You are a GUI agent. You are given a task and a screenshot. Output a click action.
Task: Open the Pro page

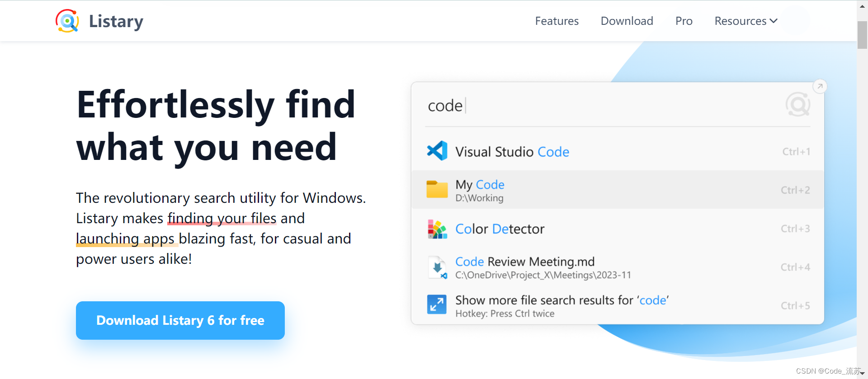coord(684,21)
